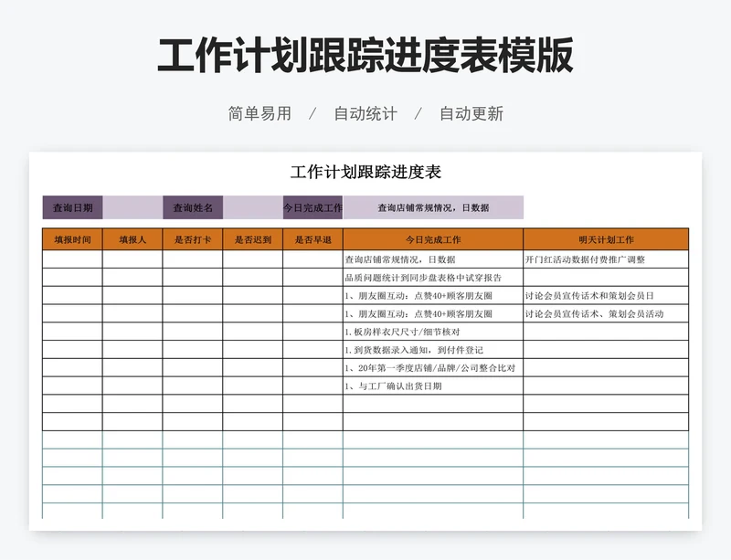Click the 是否迟到 column header
This screenshot has width=731, height=560.
point(253,239)
